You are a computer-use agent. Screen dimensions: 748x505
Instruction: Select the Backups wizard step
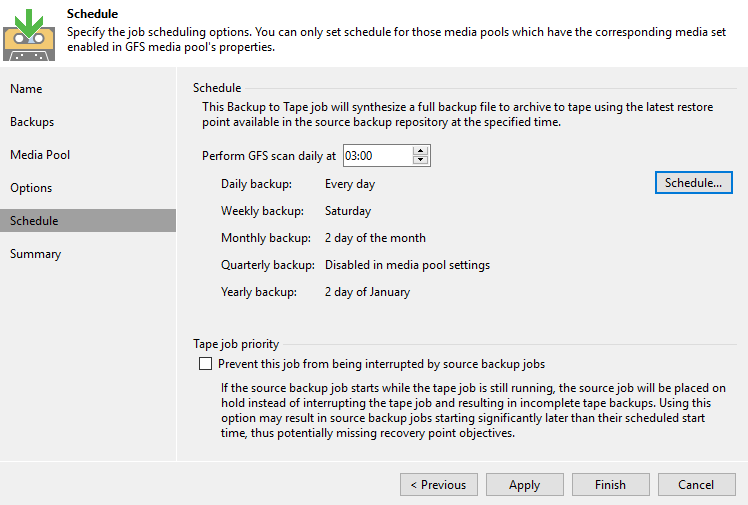coord(32,122)
